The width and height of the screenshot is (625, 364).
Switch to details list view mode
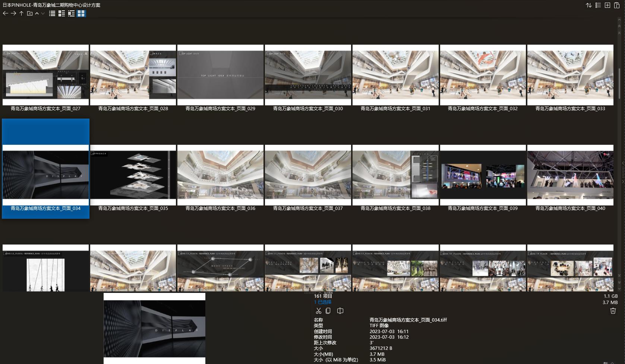coord(61,13)
